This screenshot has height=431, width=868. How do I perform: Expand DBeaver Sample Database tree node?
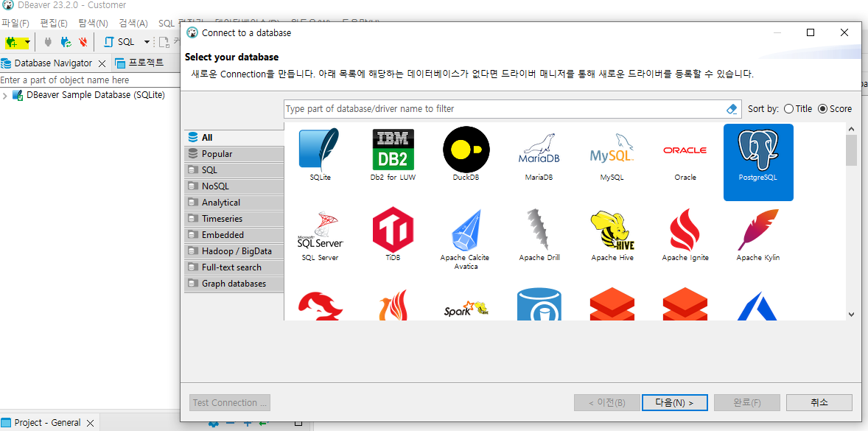click(x=5, y=95)
